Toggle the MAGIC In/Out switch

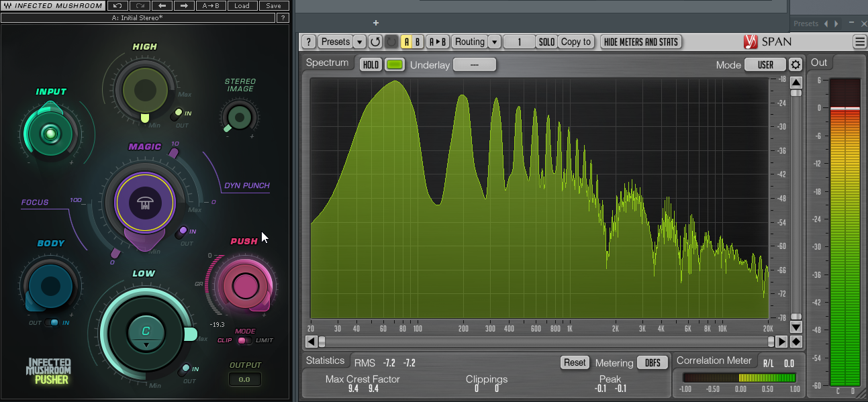point(182,232)
